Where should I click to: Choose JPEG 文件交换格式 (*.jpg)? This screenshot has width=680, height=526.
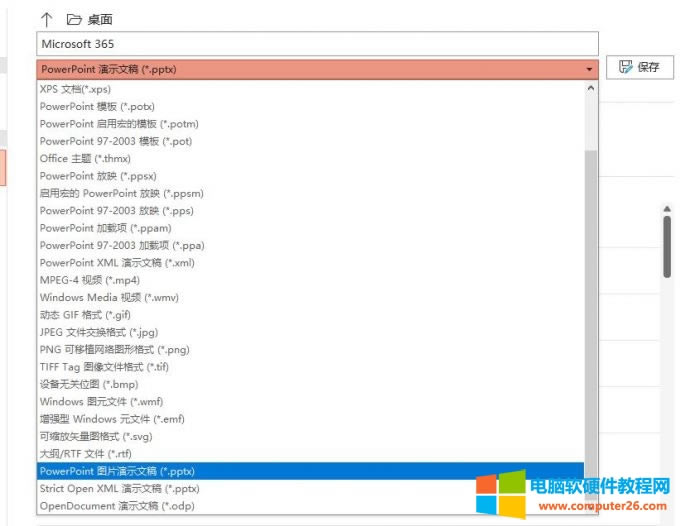coord(99,332)
